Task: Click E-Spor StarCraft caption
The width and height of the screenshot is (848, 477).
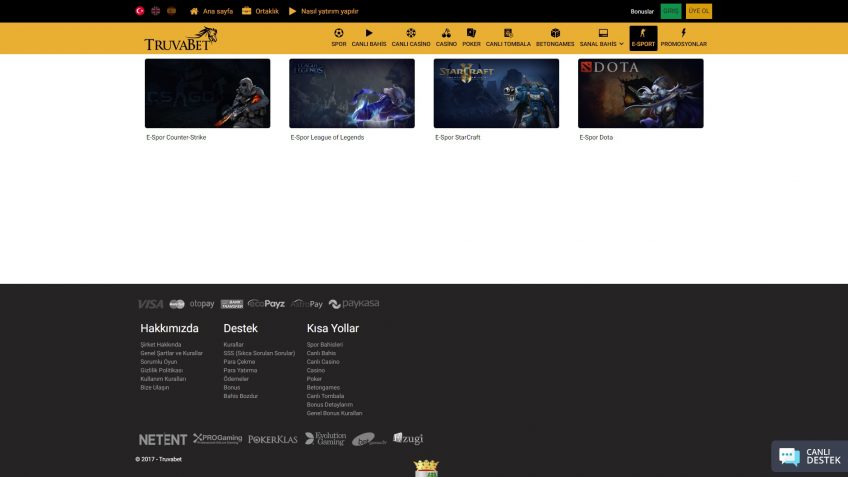Action: (x=458, y=137)
